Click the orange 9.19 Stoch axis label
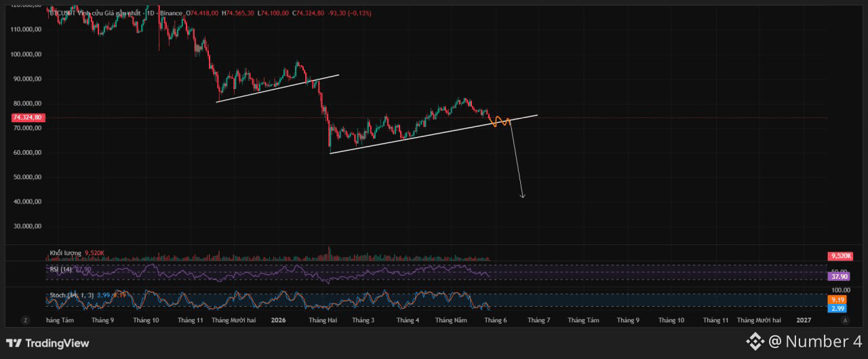This screenshot has height=359, width=868. pyautogui.click(x=838, y=299)
